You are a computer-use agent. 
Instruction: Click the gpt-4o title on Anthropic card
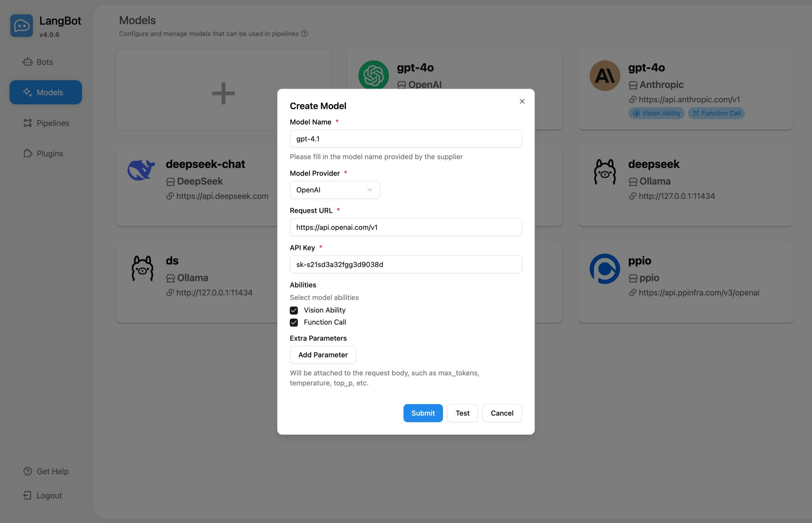(646, 68)
